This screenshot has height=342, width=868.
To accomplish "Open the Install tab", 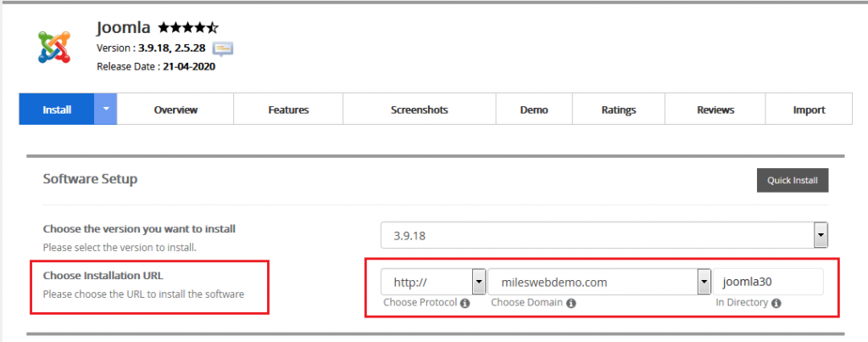I will click(57, 109).
